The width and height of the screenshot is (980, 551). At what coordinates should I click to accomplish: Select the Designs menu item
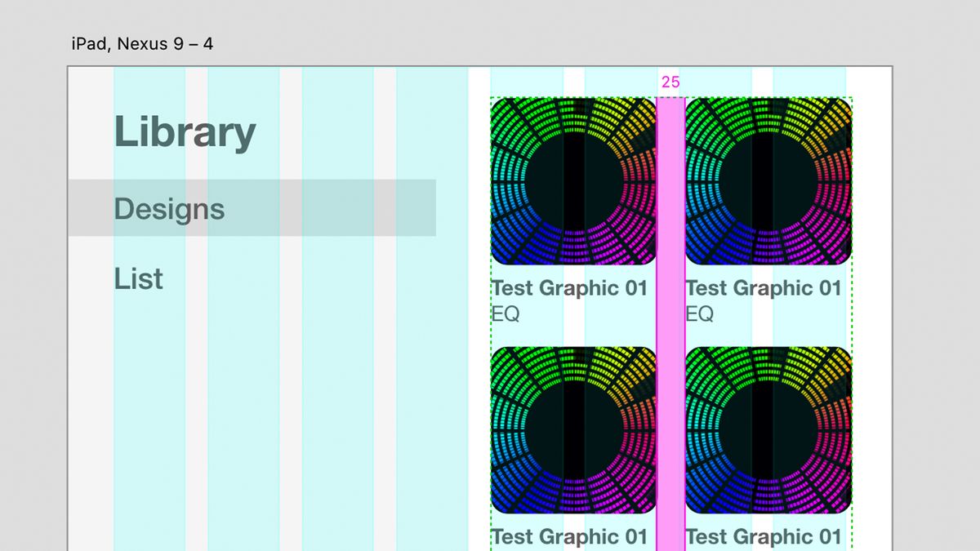(x=169, y=210)
